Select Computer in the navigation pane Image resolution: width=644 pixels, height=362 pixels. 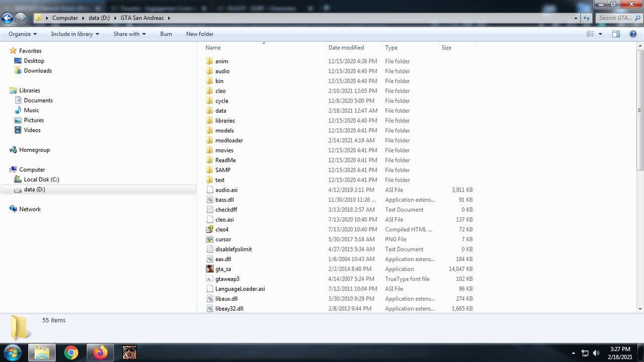tap(32, 170)
